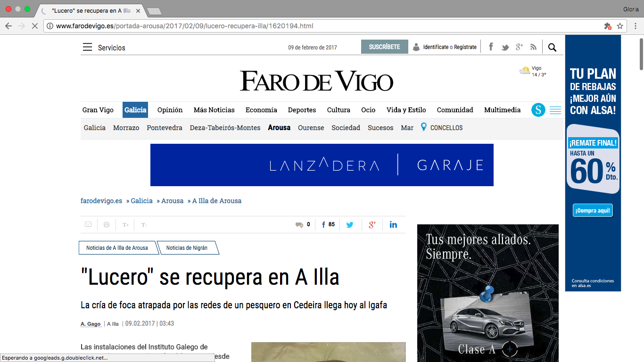Image resolution: width=644 pixels, height=362 pixels.
Task: Open the Ocio section
Action: 368,110
